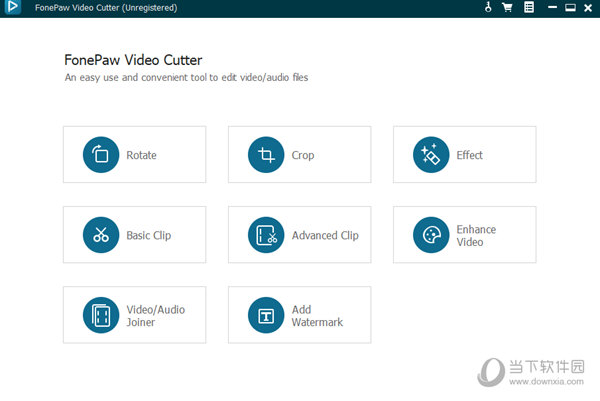Minimize the FonePaw Video Cutter window
Screen dimensions: 600x401
pyautogui.click(x=552, y=7)
